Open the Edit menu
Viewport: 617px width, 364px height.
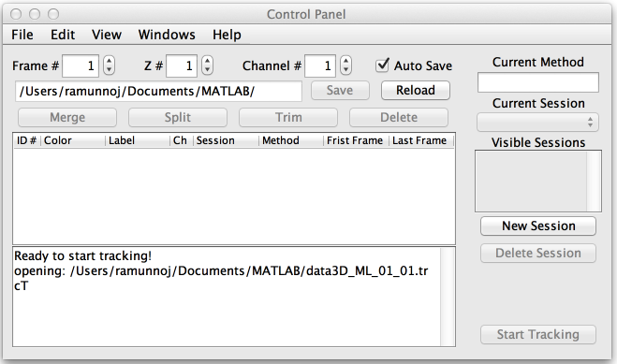pos(63,35)
